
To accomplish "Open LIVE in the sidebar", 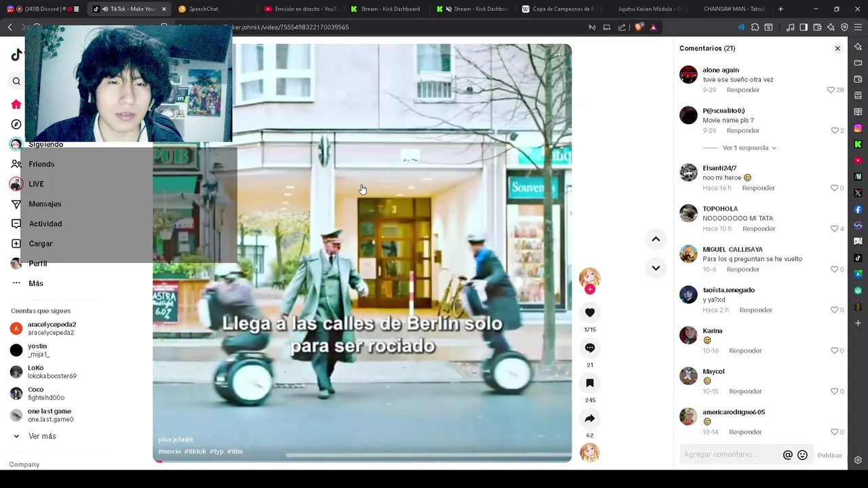I will 36,184.
